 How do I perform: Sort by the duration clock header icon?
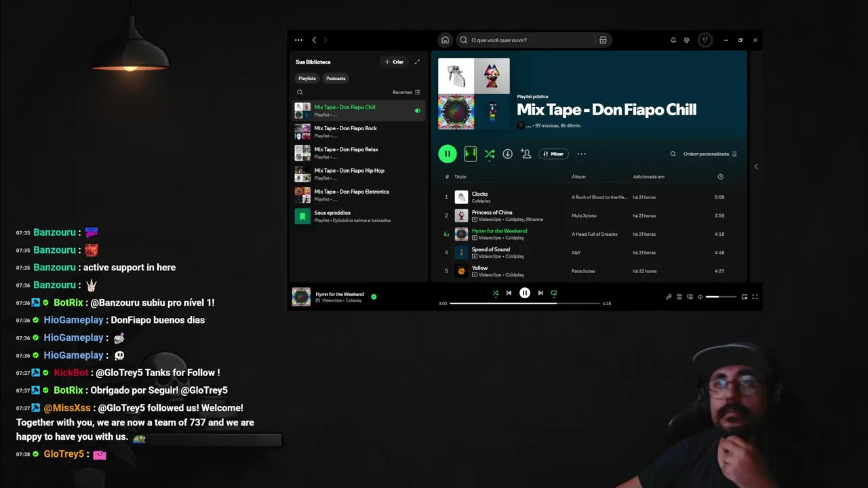720,177
